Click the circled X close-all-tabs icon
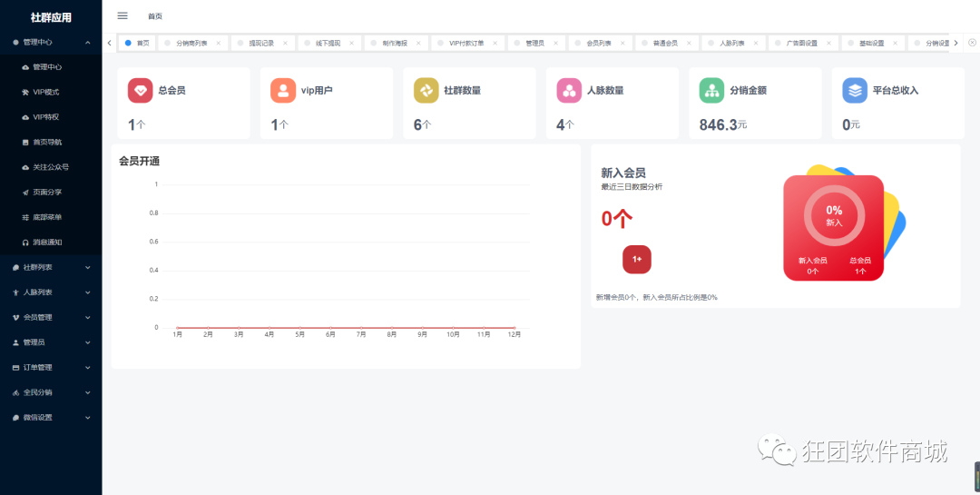Image resolution: width=980 pixels, height=495 pixels. coord(972,43)
